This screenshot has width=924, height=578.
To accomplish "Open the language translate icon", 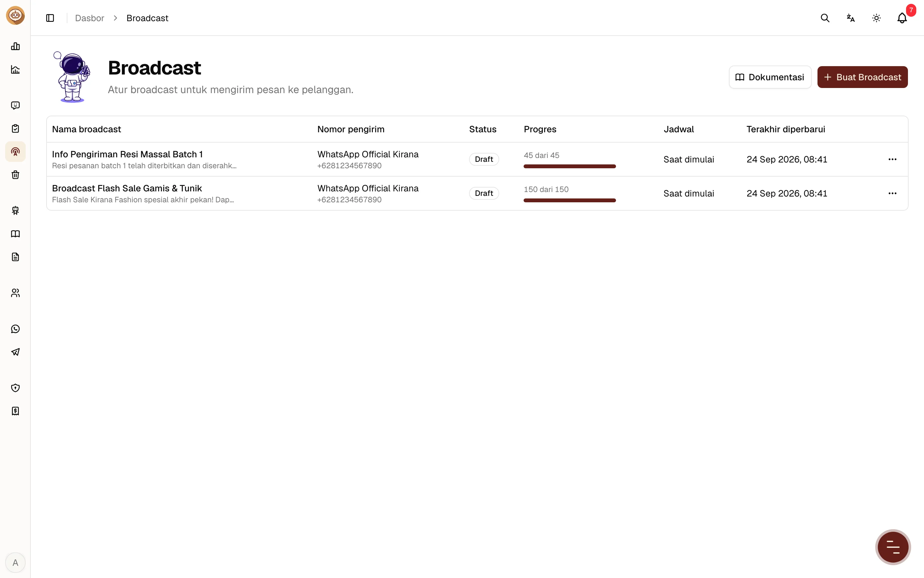I will [x=851, y=18].
